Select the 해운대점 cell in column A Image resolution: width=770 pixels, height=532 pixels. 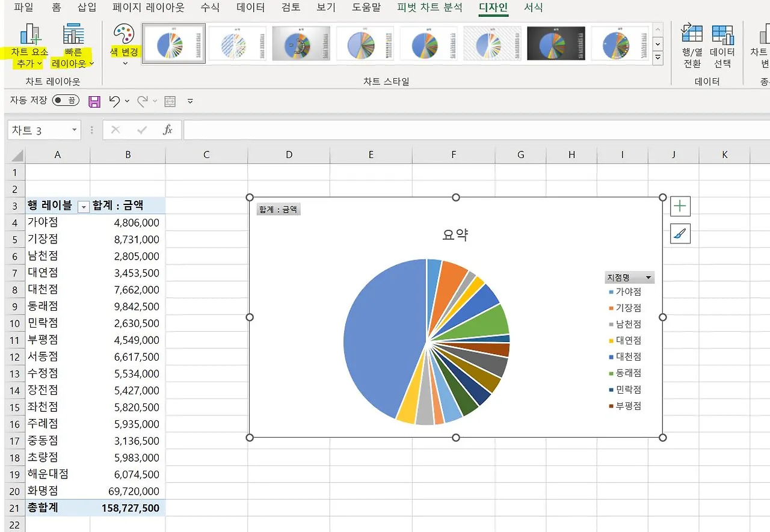(58, 474)
